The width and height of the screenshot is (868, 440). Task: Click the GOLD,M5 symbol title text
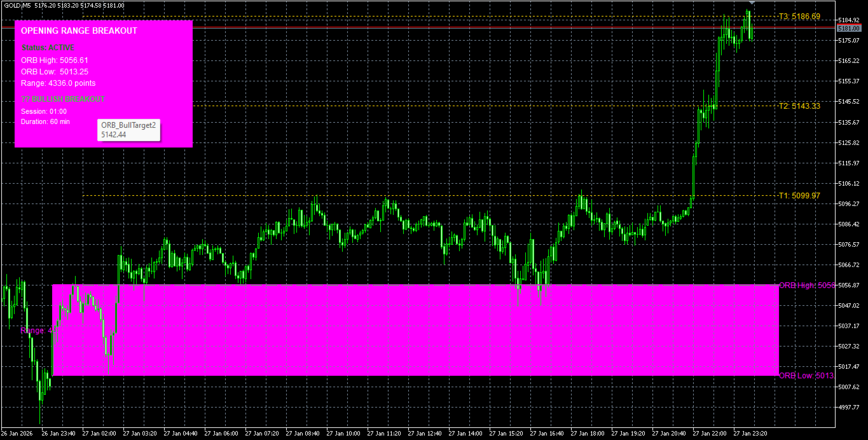coord(17,5)
